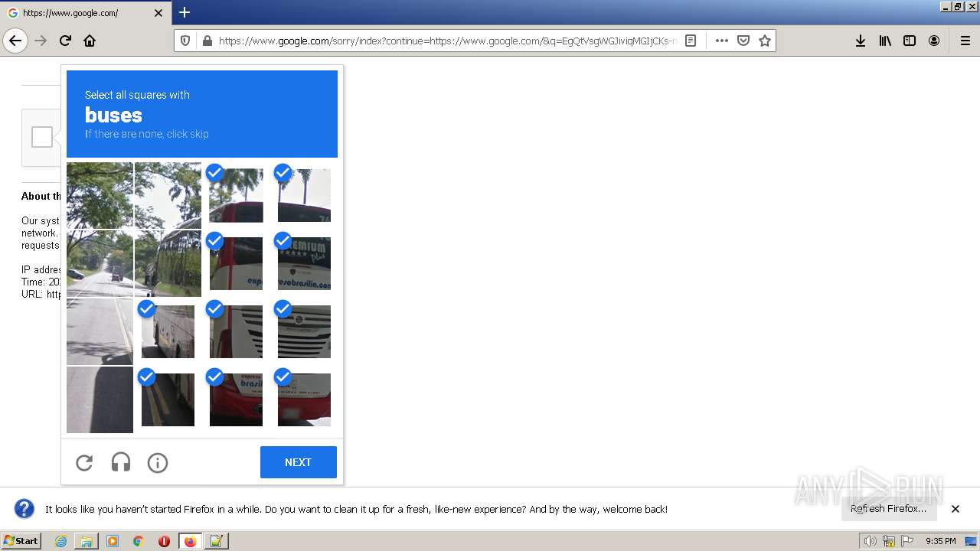The image size is (980, 551).
Task: Save page to Pocket
Action: (x=743, y=41)
